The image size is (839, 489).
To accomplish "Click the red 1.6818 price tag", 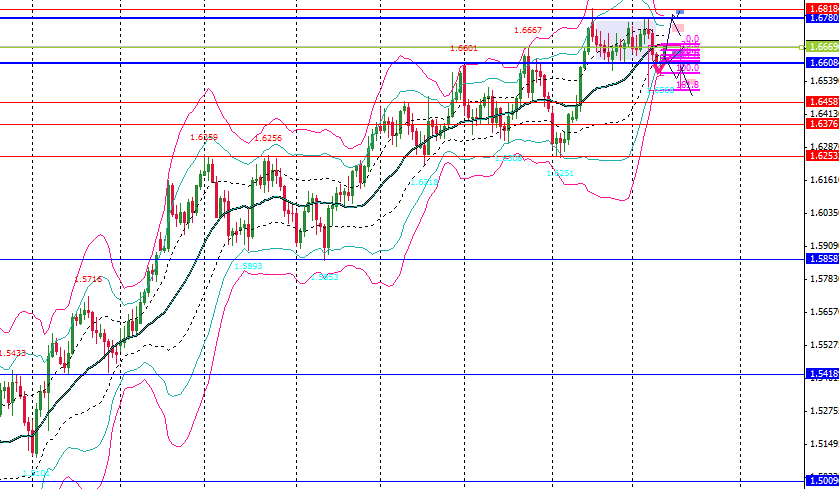I will (822, 9).
